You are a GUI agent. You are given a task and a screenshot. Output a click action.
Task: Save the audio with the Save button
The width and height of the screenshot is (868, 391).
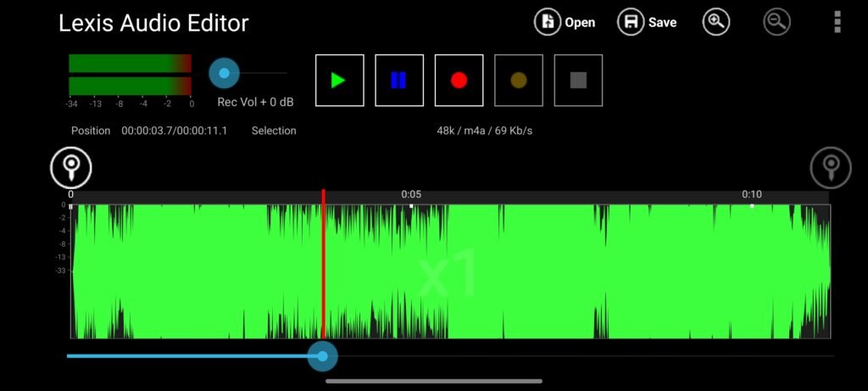648,22
